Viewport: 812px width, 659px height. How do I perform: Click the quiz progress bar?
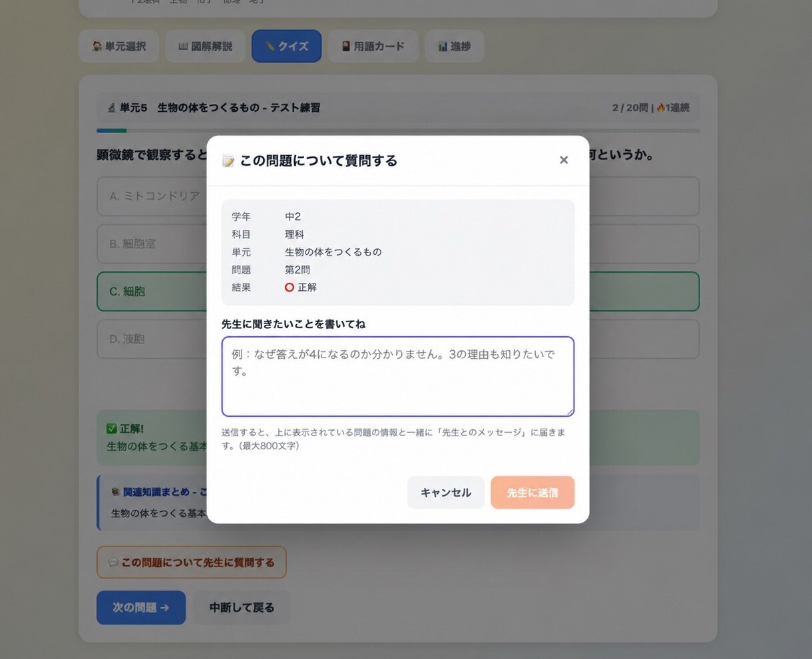[398, 130]
